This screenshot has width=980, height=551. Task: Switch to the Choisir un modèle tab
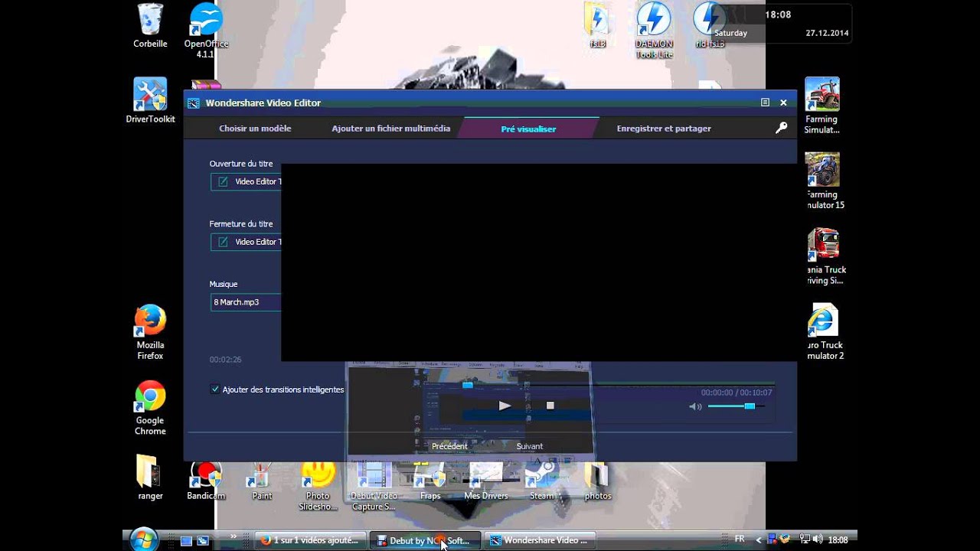click(255, 129)
